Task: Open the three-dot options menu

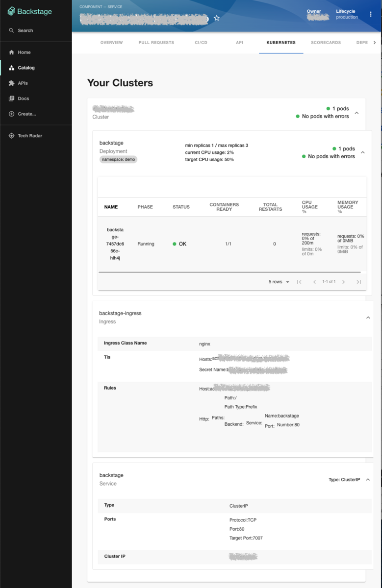Action: click(371, 14)
